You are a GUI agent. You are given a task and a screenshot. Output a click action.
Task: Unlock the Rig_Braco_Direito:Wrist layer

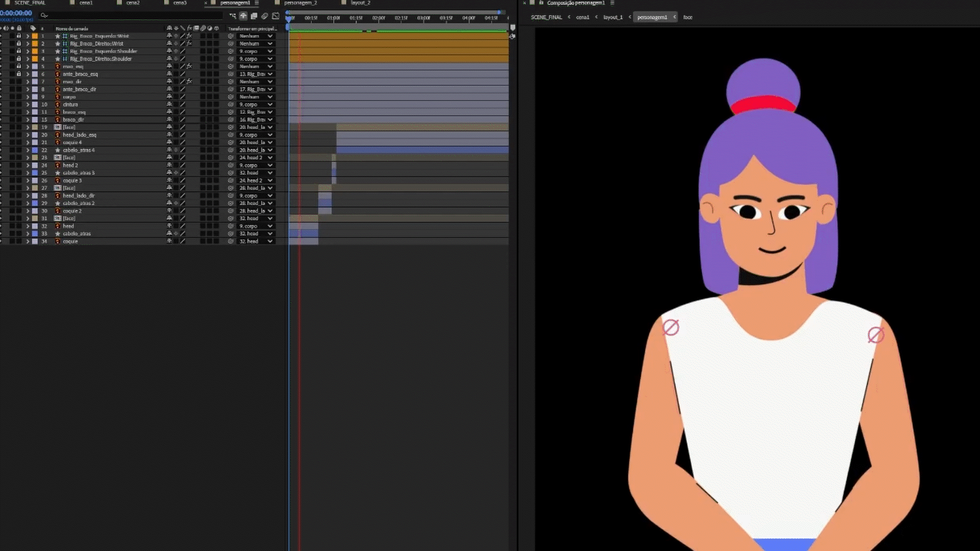click(19, 44)
